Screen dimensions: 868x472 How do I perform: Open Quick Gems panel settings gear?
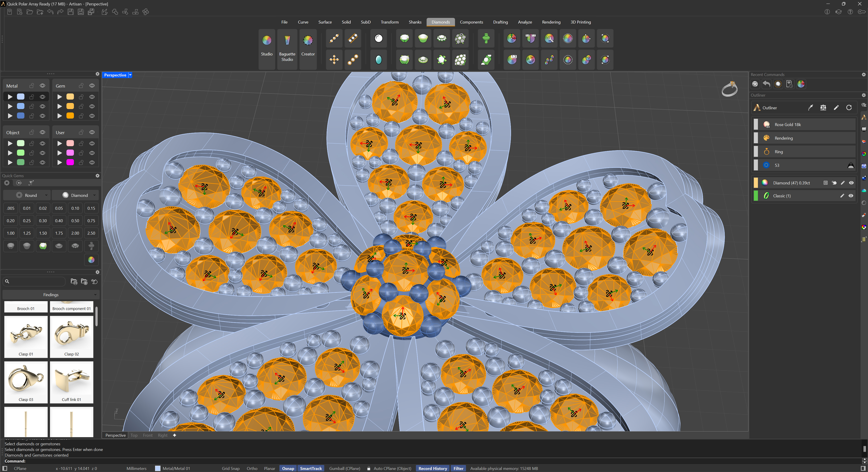click(x=97, y=176)
